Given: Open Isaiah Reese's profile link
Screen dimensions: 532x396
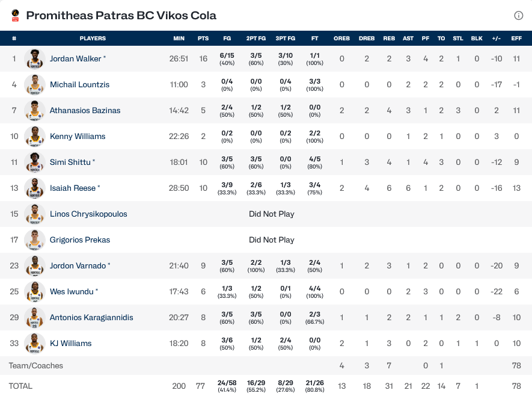Looking at the screenshot, I should 73,188.
